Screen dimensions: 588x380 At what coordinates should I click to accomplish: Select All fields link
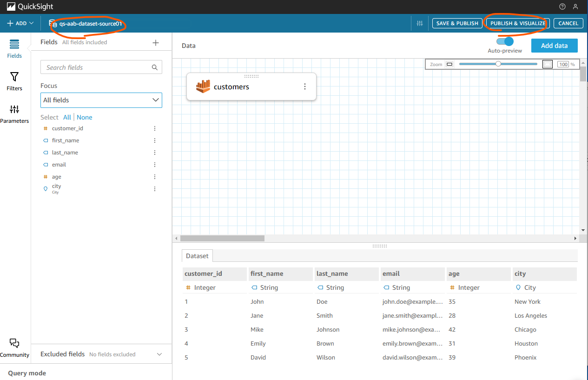click(67, 117)
